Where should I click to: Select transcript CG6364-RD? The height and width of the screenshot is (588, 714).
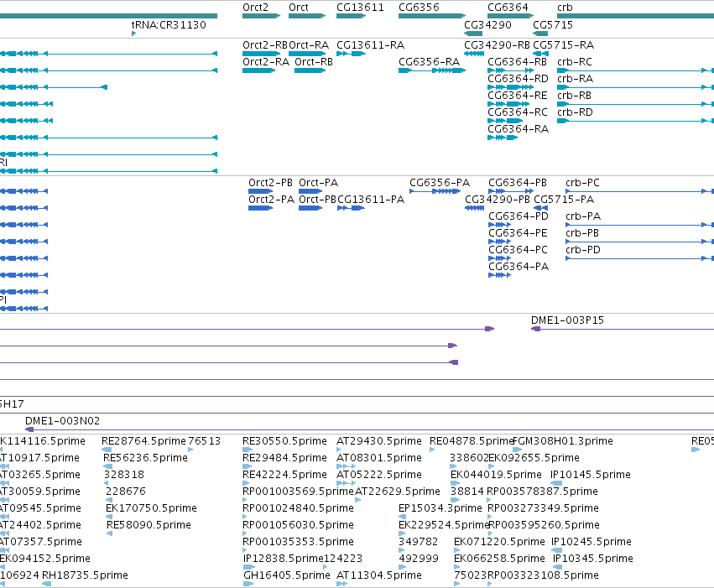tap(510, 87)
